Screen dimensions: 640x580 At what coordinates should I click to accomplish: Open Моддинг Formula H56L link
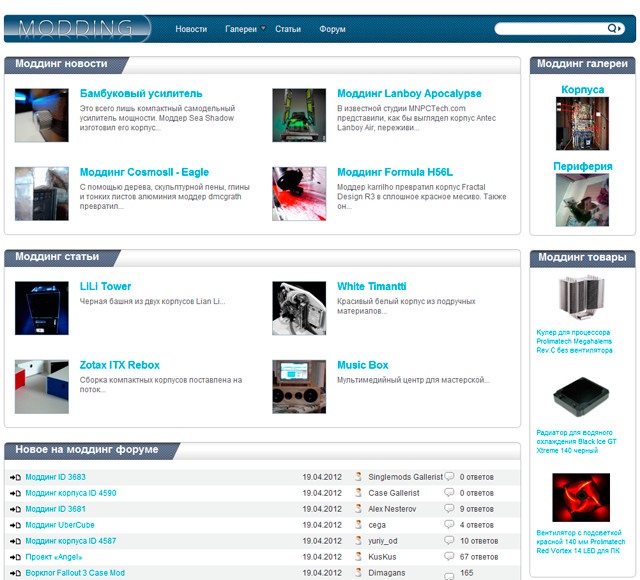[395, 172]
